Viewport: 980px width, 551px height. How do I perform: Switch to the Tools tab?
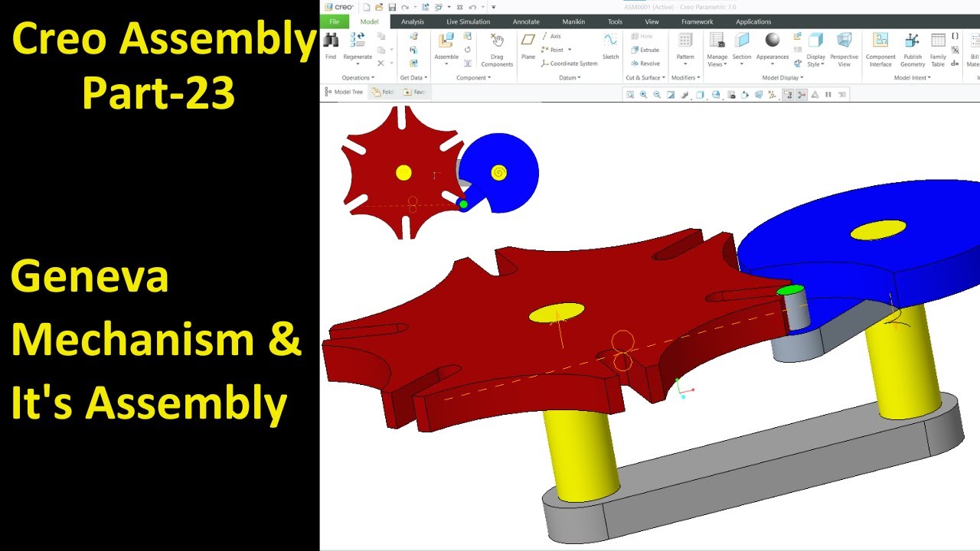tap(615, 21)
